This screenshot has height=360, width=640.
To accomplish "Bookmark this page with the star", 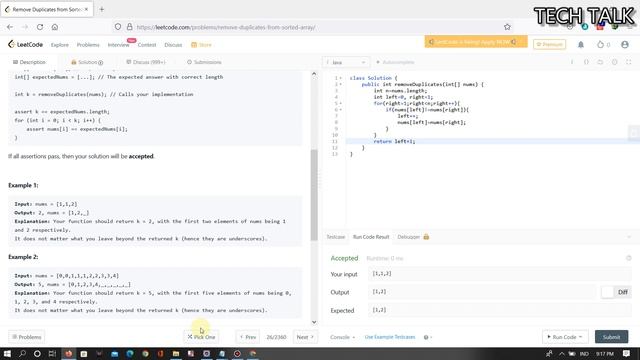I will (507, 27).
